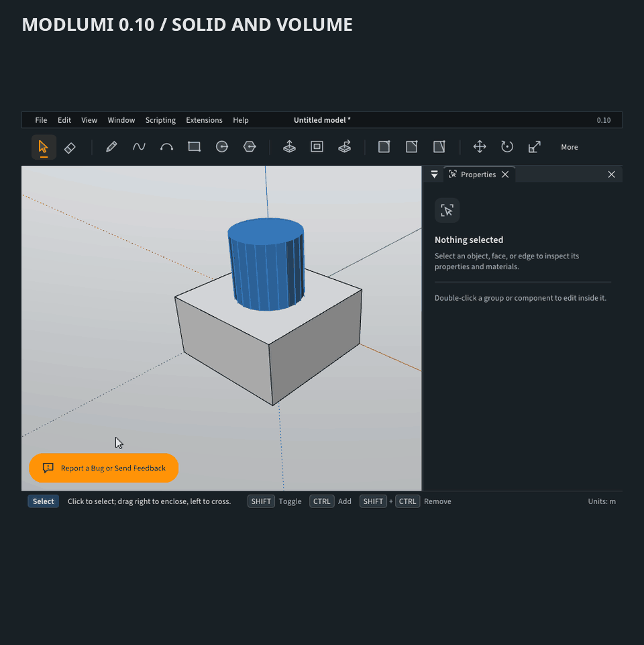Click Report a Bug or Send Feedback
This screenshot has width=644, height=645.
point(103,468)
